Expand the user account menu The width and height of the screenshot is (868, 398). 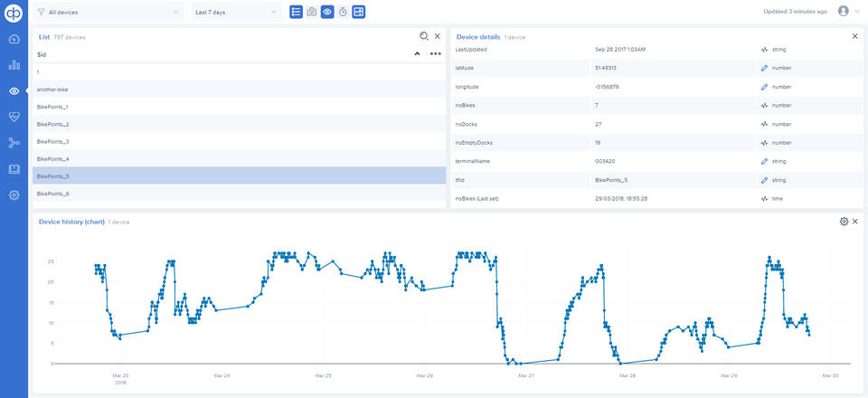pos(848,12)
